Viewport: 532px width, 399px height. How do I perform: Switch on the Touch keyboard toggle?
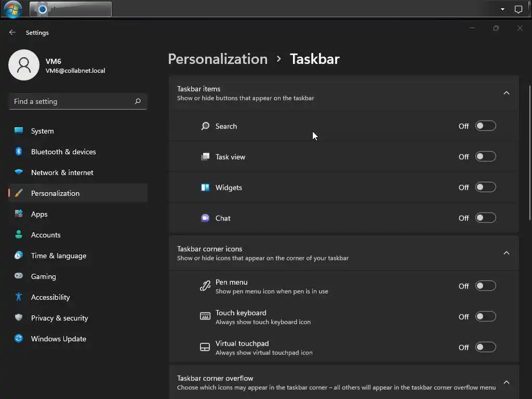coord(485,317)
